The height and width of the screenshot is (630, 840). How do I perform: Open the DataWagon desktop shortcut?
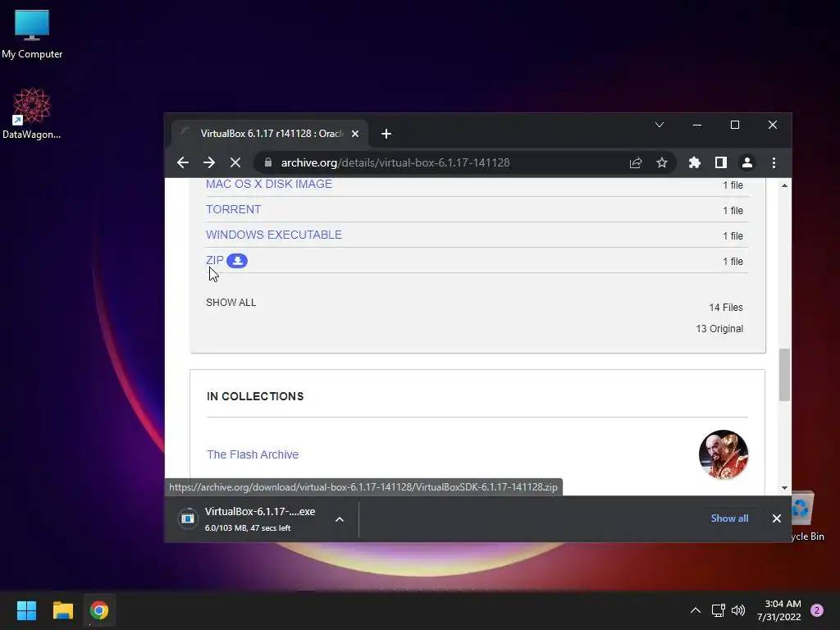click(32, 113)
